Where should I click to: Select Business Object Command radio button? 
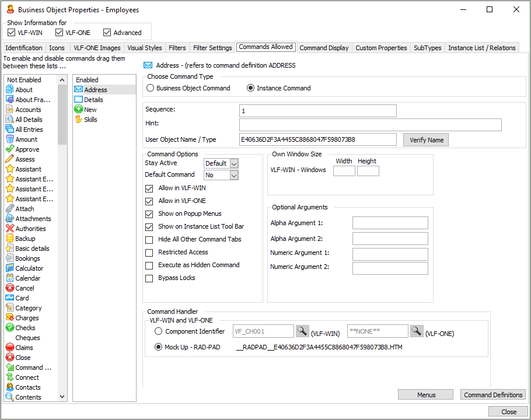pyautogui.click(x=151, y=88)
